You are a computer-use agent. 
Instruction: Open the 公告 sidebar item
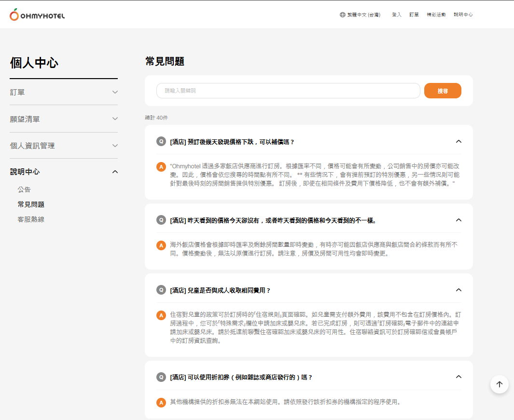(x=24, y=190)
